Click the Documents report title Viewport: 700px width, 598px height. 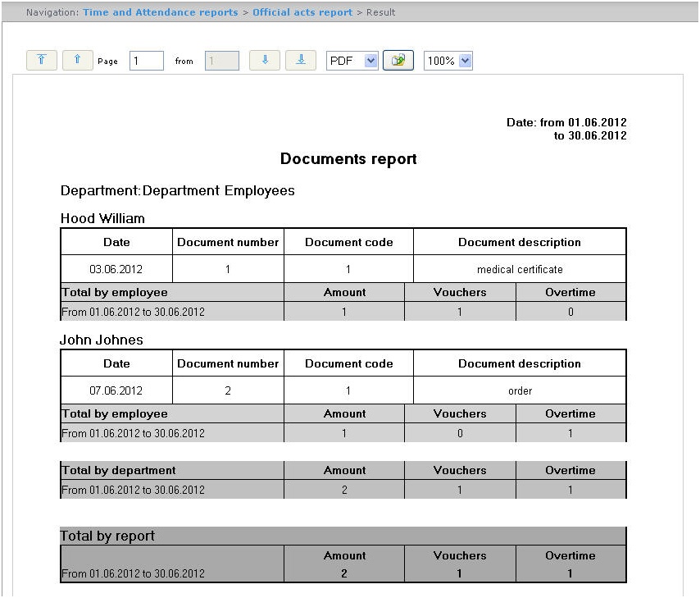click(x=348, y=159)
